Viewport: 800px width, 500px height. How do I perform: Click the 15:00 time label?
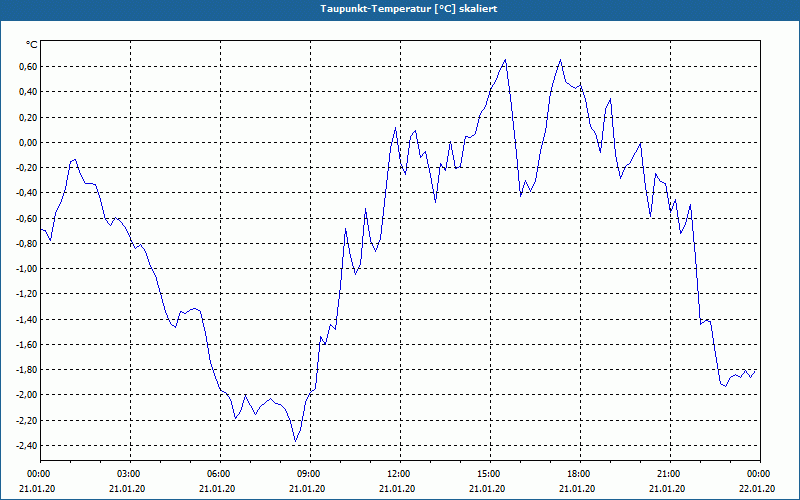(490, 474)
